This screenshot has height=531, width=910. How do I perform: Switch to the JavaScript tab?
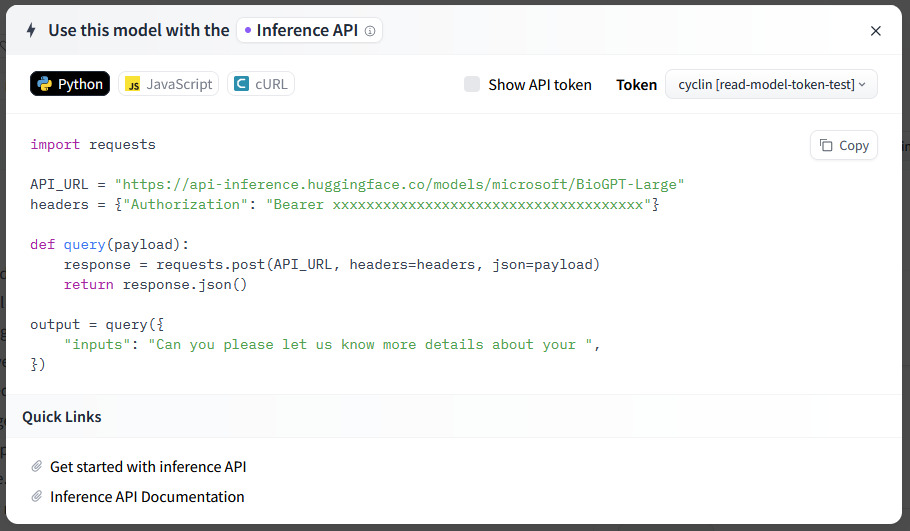[168, 84]
